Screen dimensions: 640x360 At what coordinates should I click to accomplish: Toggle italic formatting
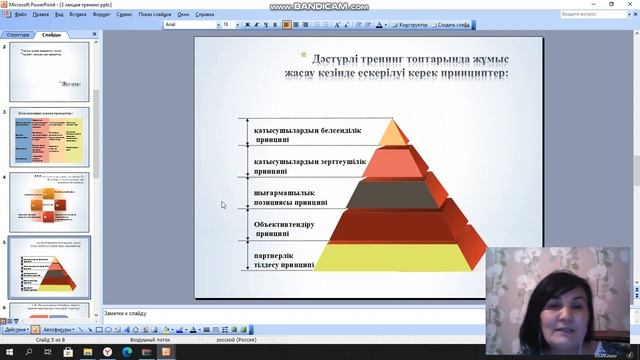pyautogui.click(x=257, y=25)
